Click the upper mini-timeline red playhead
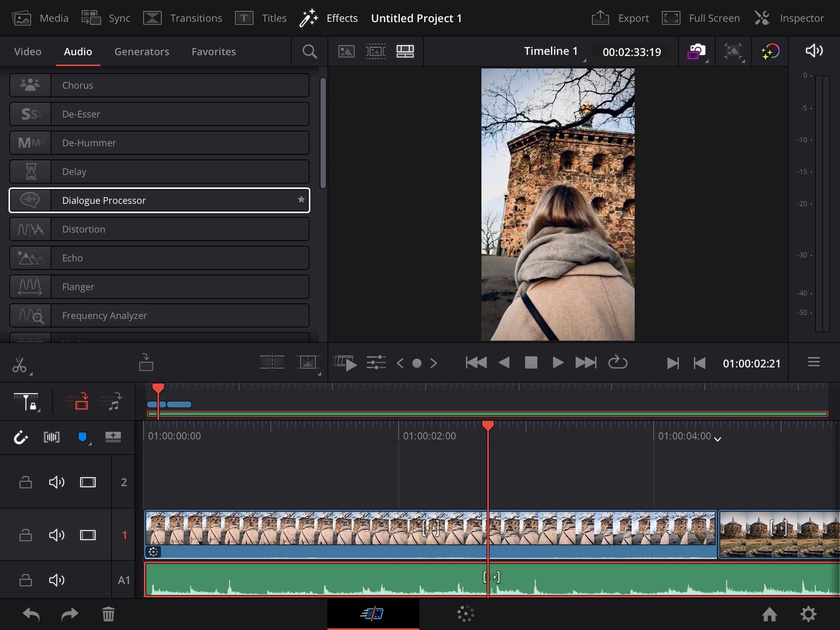This screenshot has width=840, height=630. 158,389
